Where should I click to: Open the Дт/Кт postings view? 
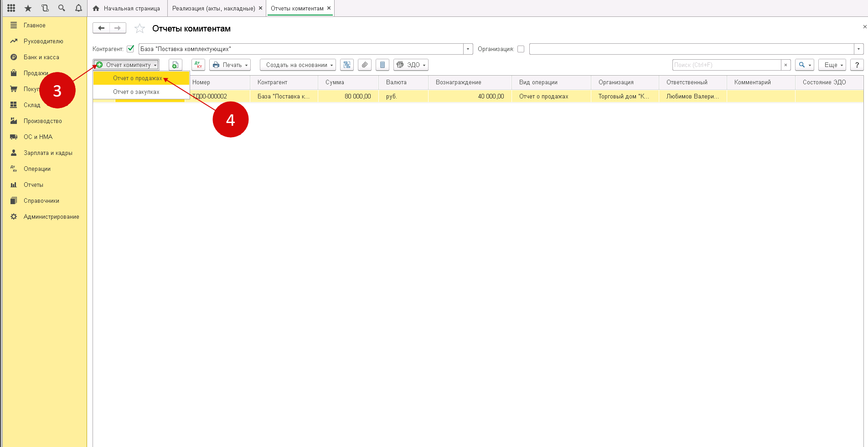point(198,65)
